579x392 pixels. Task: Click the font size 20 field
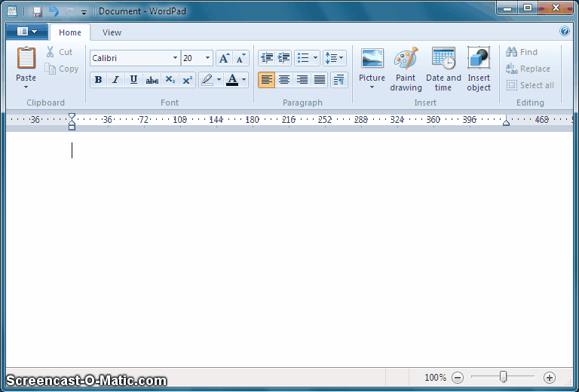tap(192, 58)
